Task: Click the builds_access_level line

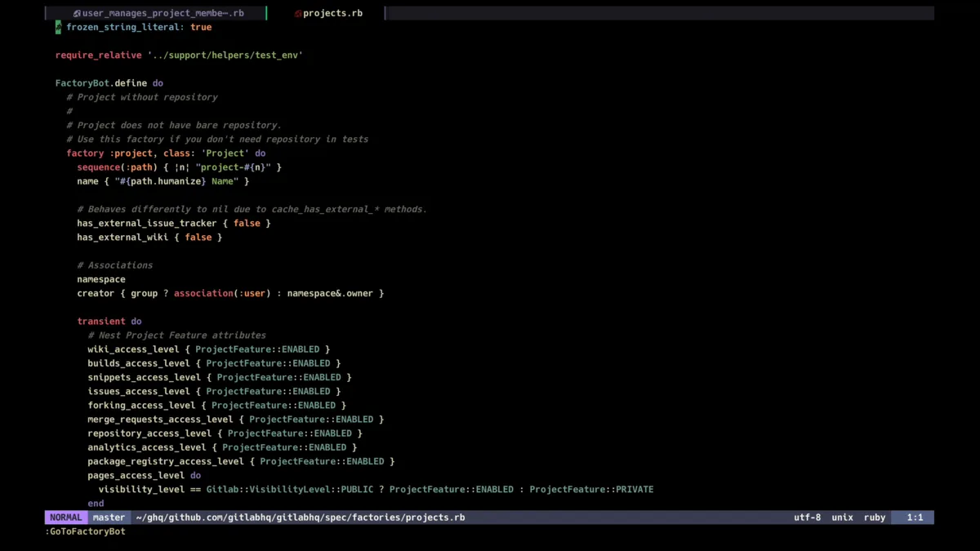Action: [215, 363]
